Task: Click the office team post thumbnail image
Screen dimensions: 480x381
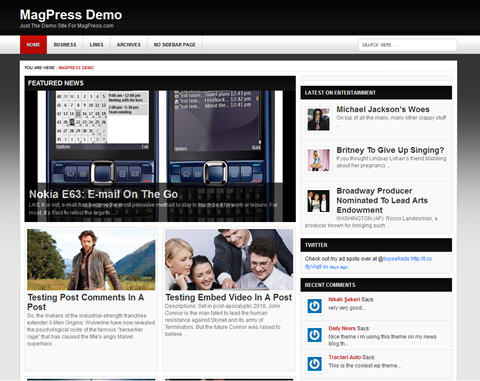Action: (x=229, y=259)
